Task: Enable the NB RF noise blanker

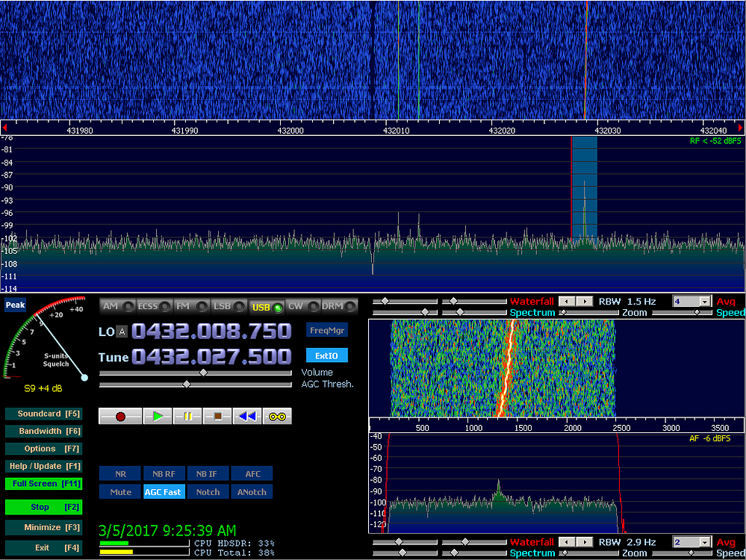Action: click(x=164, y=474)
